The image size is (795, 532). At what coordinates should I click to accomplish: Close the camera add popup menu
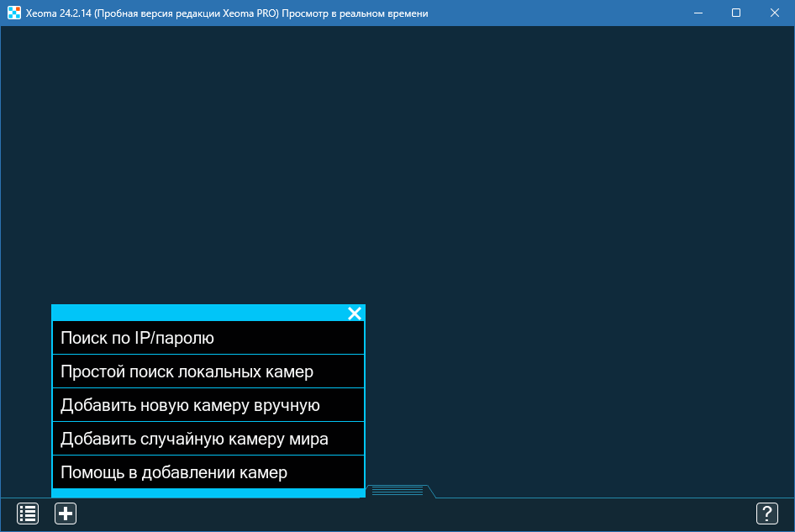pyautogui.click(x=355, y=313)
